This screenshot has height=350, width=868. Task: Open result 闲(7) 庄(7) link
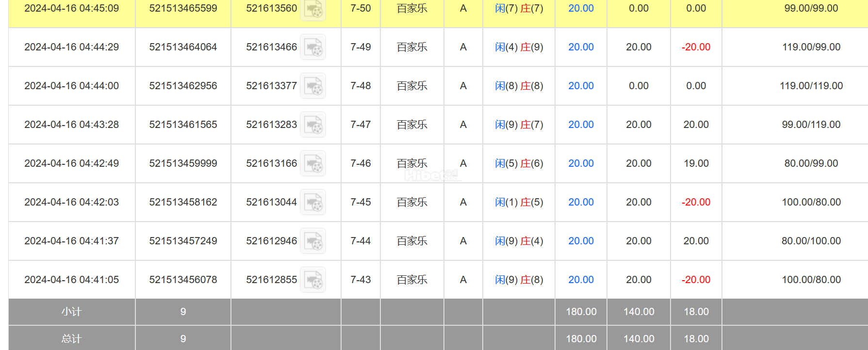pos(519,8)
